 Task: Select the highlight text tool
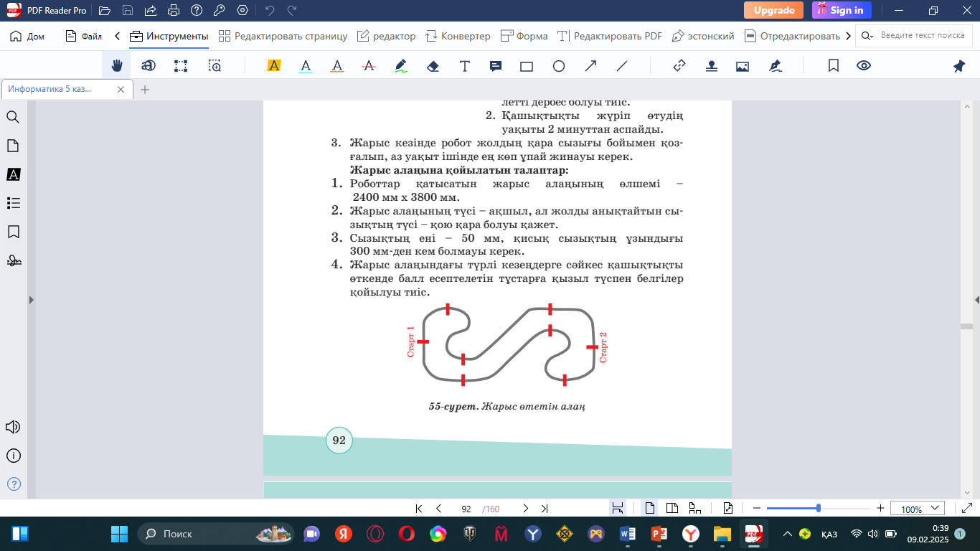pos(273,66)
